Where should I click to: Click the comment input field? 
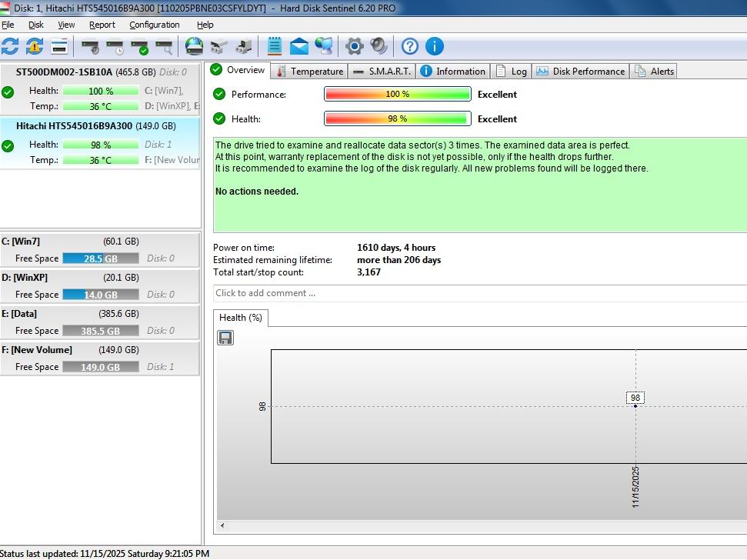pyautogui.click(x=477, y=293)
